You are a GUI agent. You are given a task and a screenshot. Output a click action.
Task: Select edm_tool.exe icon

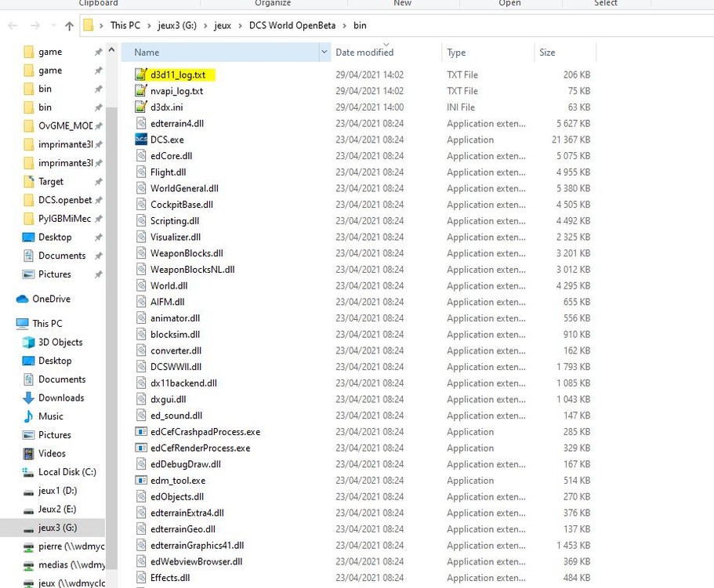[141, 480]
